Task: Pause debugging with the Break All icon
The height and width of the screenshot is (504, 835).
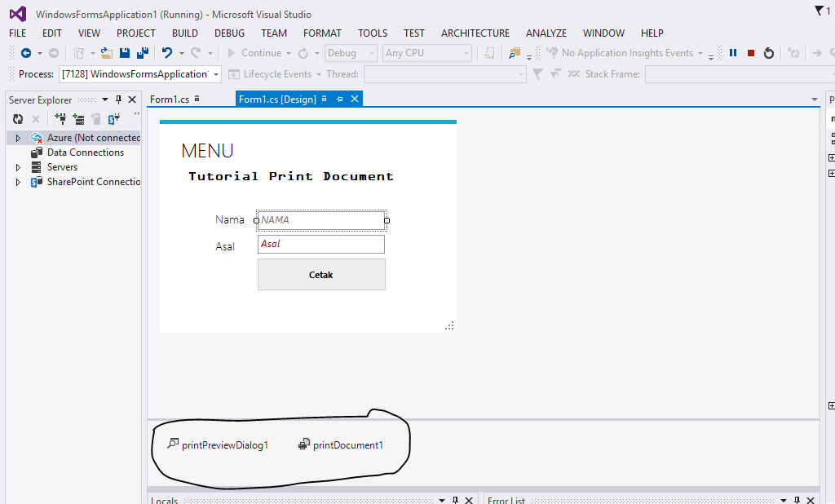Action: [732, 52]
